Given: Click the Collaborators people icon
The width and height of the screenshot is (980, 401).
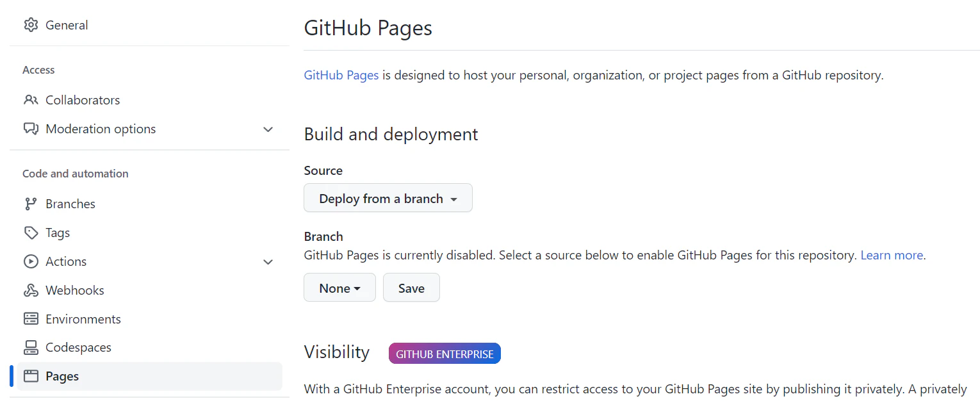Looking at the screenshot, I should tap(31, 100).
